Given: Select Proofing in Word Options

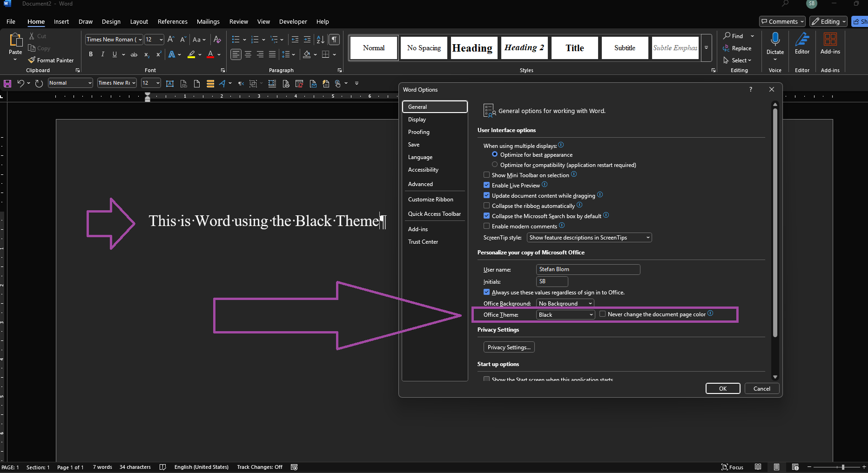Looking at the screenshot, I should (435, 132).
